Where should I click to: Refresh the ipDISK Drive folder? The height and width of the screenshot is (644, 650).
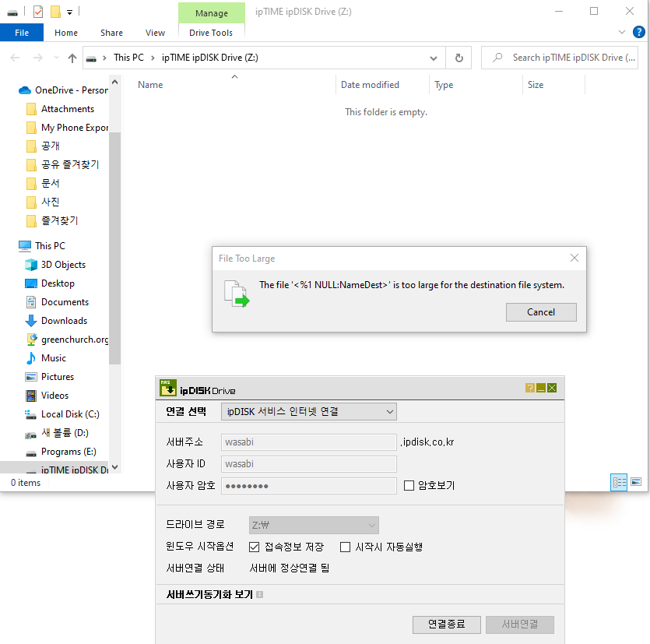point(459,58)
